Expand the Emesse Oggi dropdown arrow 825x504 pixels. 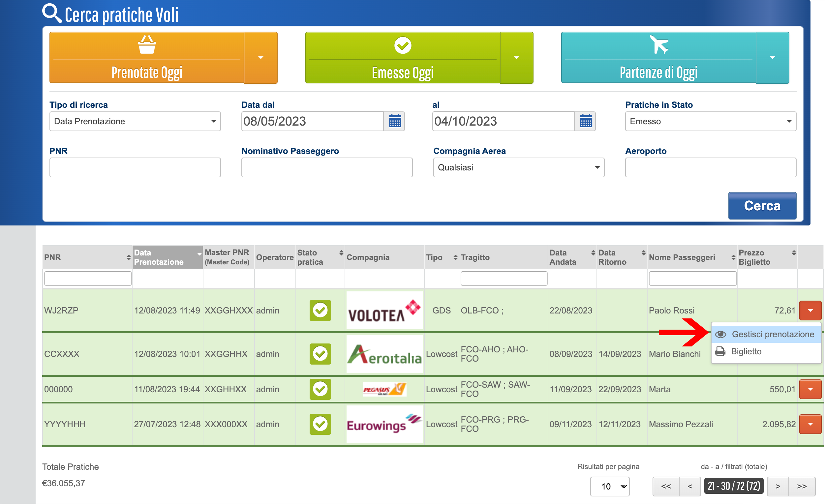click(x=516, y=58)
